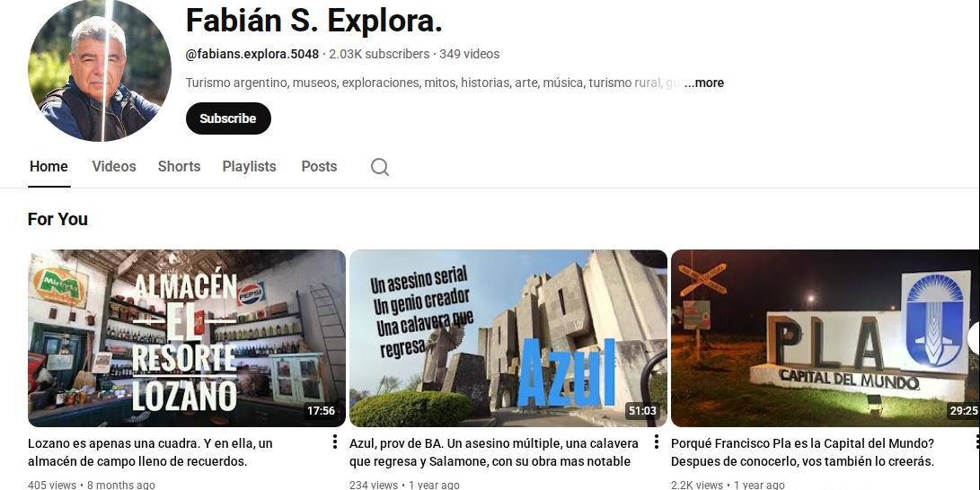Click the 349 videos count text

470,55
